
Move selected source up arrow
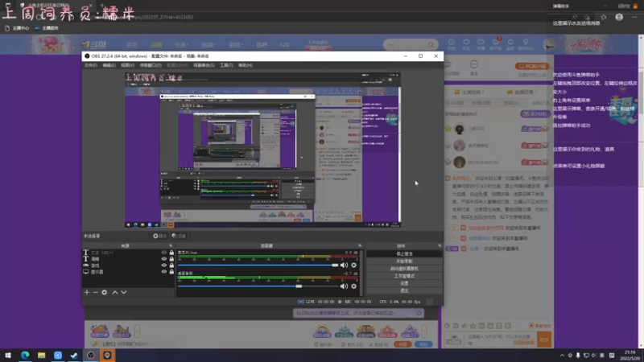pyautogui.click(x=115, y=292)
